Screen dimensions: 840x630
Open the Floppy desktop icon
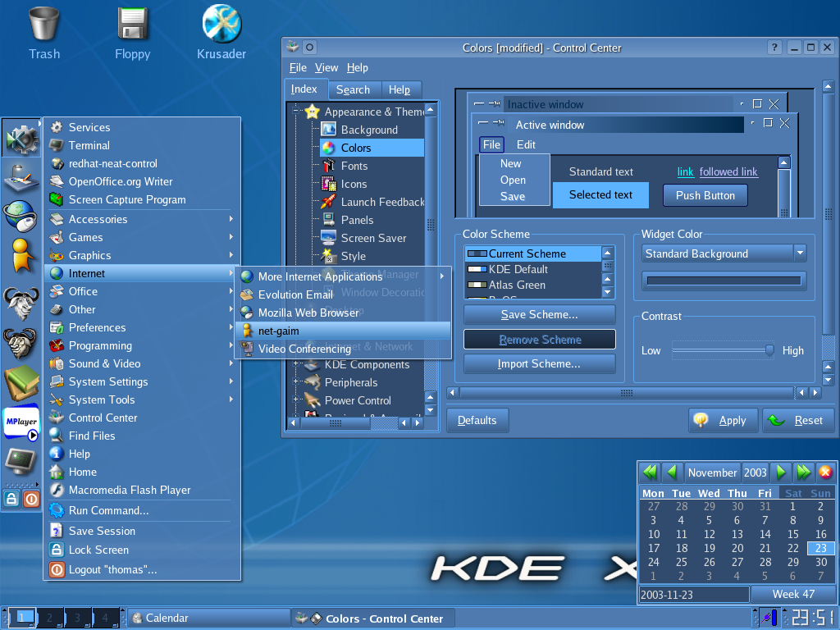coord(132,33)
